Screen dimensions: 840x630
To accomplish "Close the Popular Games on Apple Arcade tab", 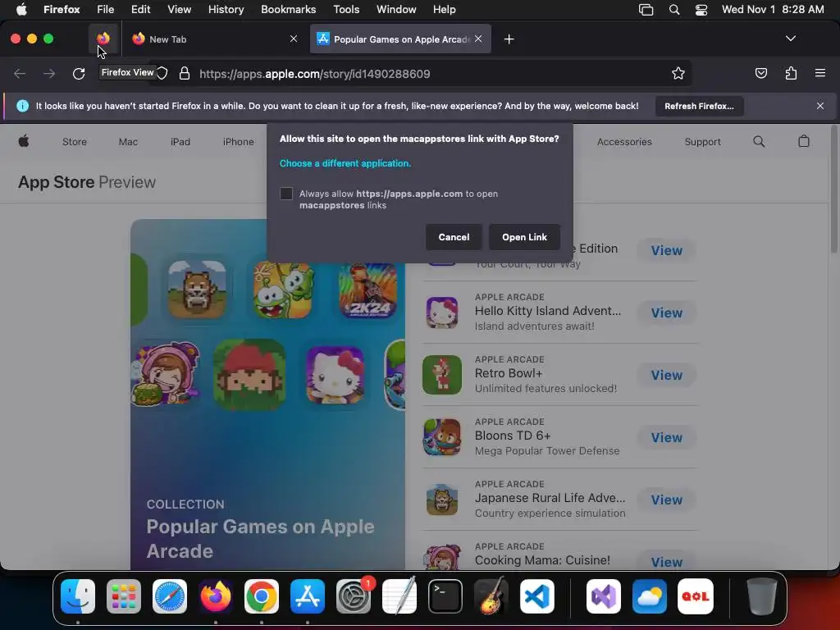I will (x=478, y=39).
